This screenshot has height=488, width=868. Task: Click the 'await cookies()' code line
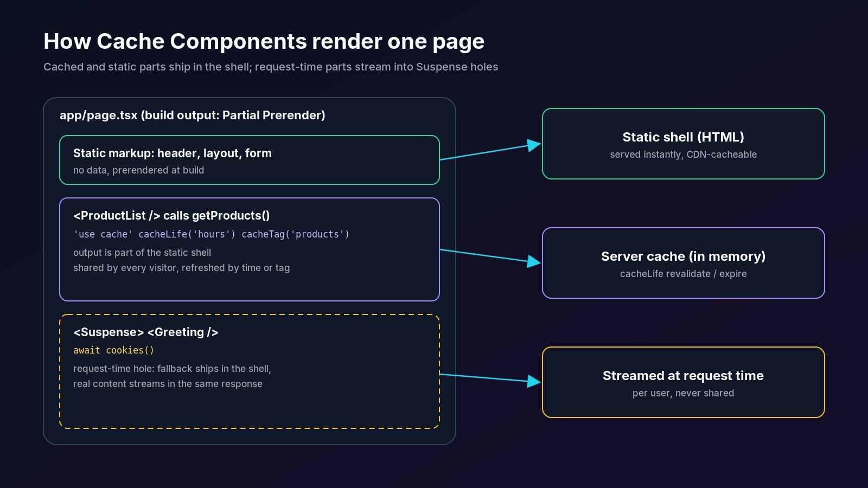pyautogui.click(x=114, y=350)
